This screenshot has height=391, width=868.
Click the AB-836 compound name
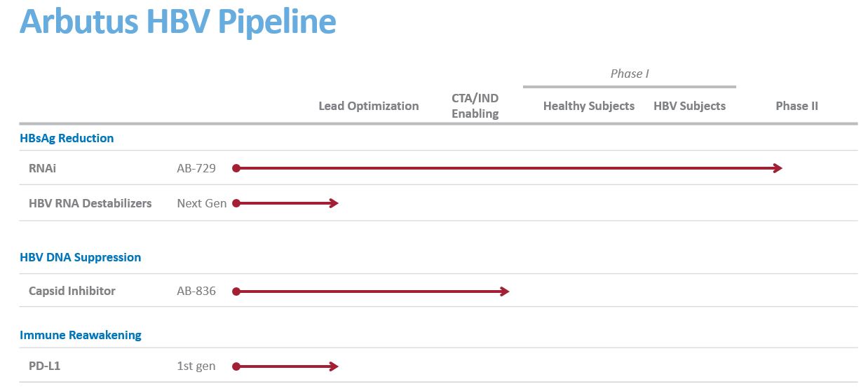196,291
